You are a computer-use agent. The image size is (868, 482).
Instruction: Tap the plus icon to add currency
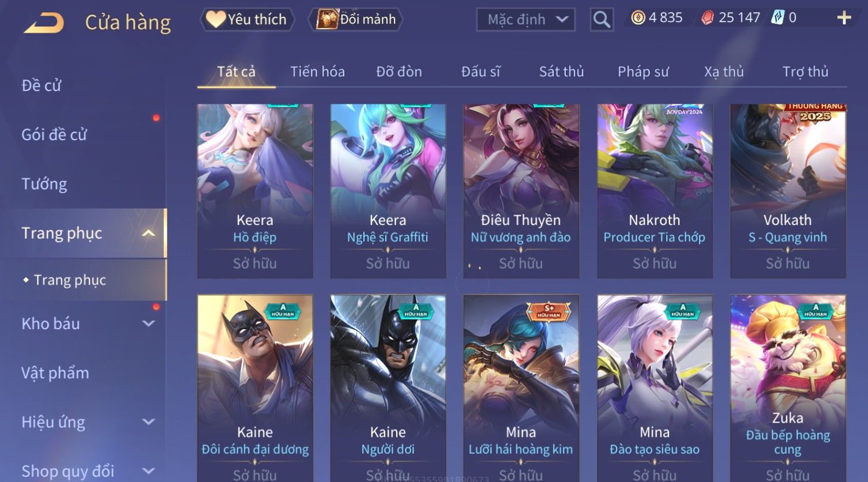click(x=844, y=18)
